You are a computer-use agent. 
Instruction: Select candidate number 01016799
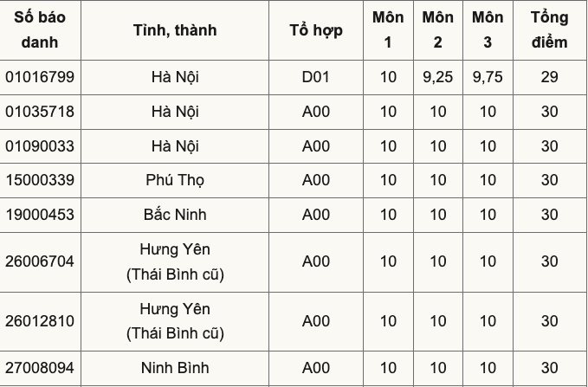pyautogui.click(x=40, y=77)
